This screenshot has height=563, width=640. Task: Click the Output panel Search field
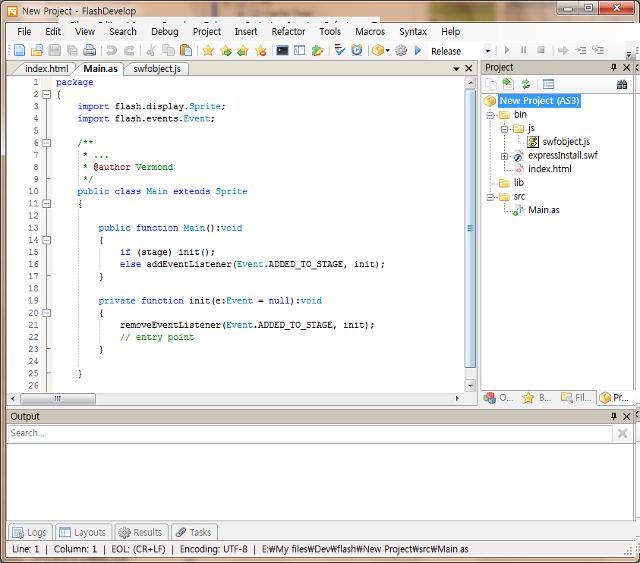click(x=310, y=433)
